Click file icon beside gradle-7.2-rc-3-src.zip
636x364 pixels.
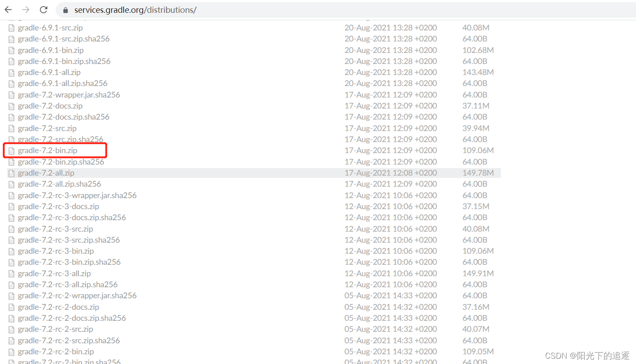pyautogui.click(x=11, y=229)
